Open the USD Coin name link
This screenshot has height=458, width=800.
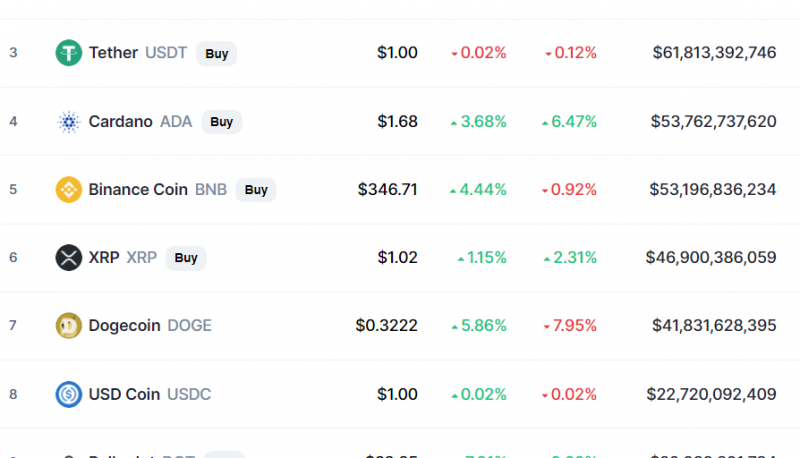click(x=124, y=394)
